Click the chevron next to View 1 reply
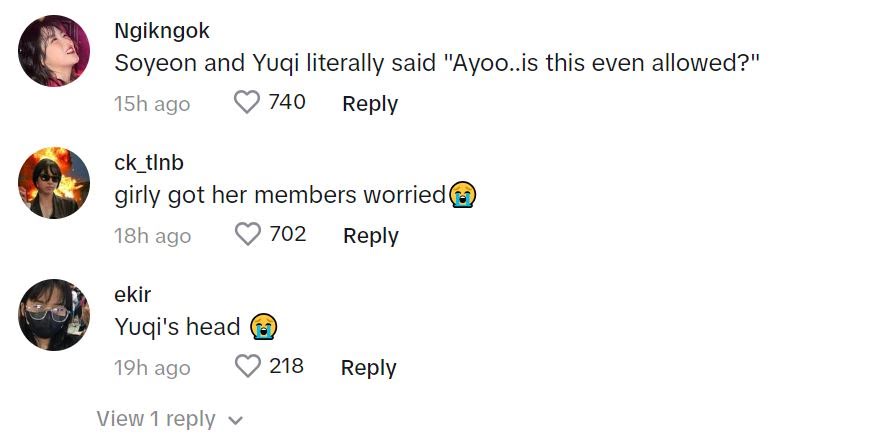This screenshot has width=888, height=448. [x=235, y=421]
